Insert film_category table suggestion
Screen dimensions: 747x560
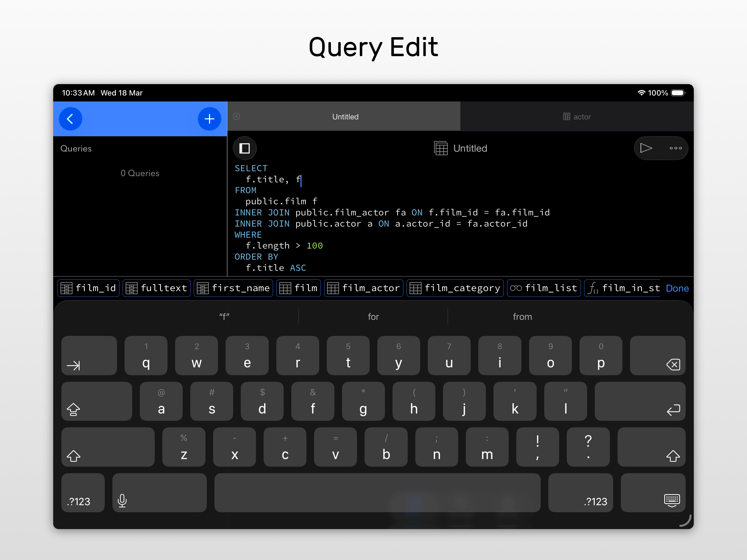click(455, 288)
